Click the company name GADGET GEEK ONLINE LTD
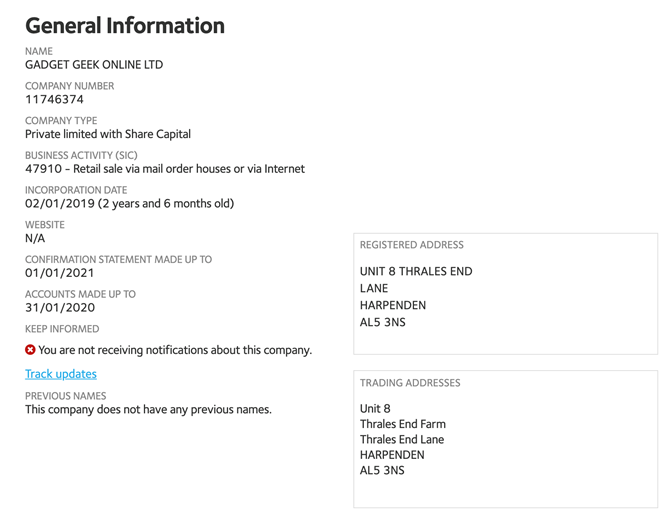Screen dimensions: 659x509 (94, 65)
